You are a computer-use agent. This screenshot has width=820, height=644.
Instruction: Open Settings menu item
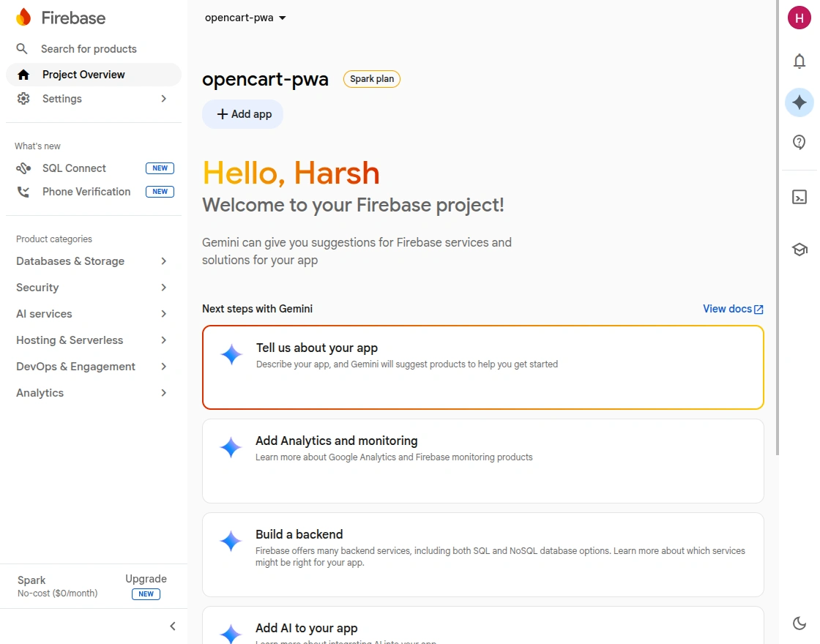click(93, 98)
